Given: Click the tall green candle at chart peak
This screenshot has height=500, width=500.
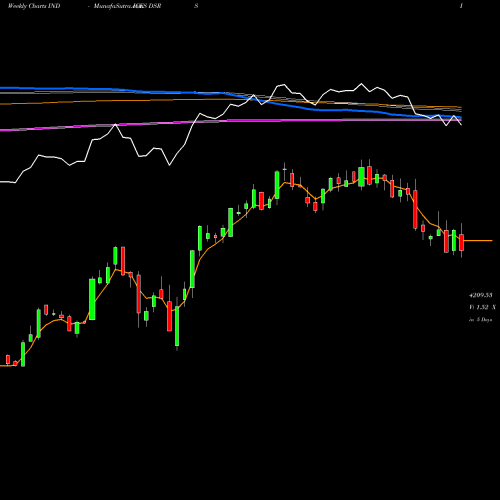Looking at the screenshot, I should click(361, 177).
